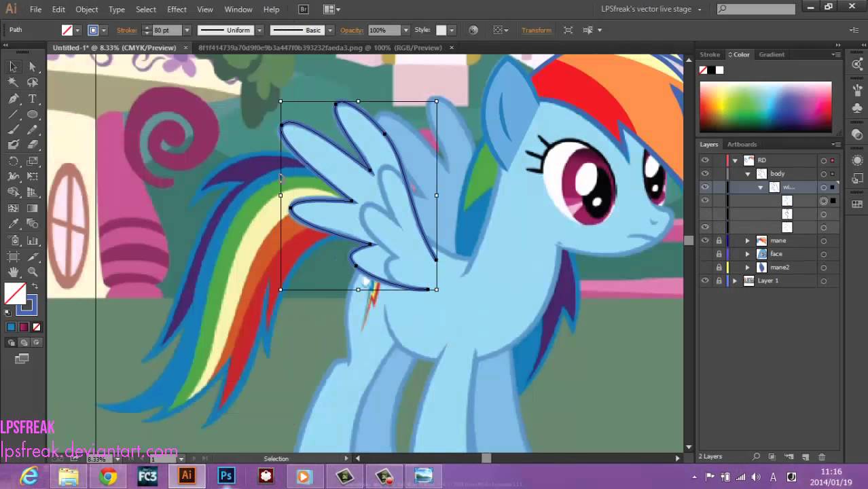Click the Fill swatch in toolbox
The image size is (868, 489).
pyautogui.click(x=14, y=293)
